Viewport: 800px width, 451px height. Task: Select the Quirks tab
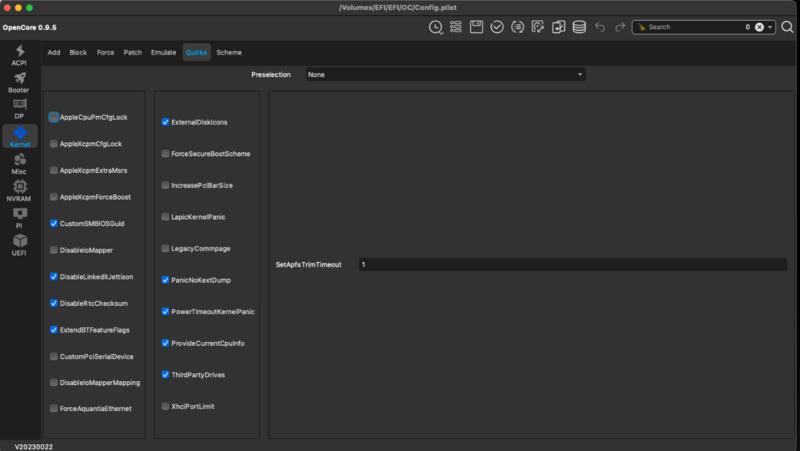[x=196, y=53]
